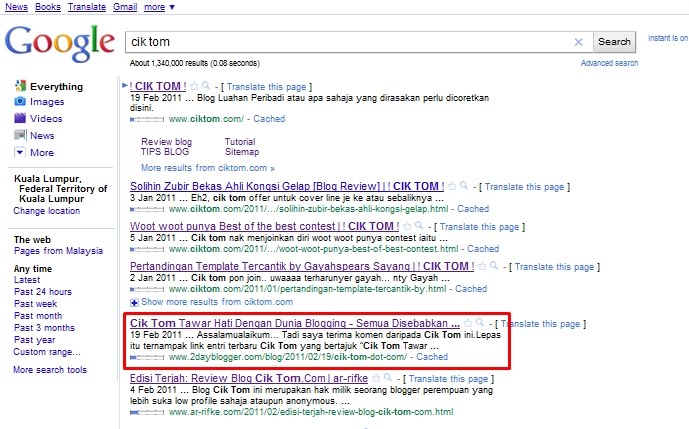Filter results by 'Past 3 months'
This screenshot has width=689, height=429.
click(x=44, y=327)
